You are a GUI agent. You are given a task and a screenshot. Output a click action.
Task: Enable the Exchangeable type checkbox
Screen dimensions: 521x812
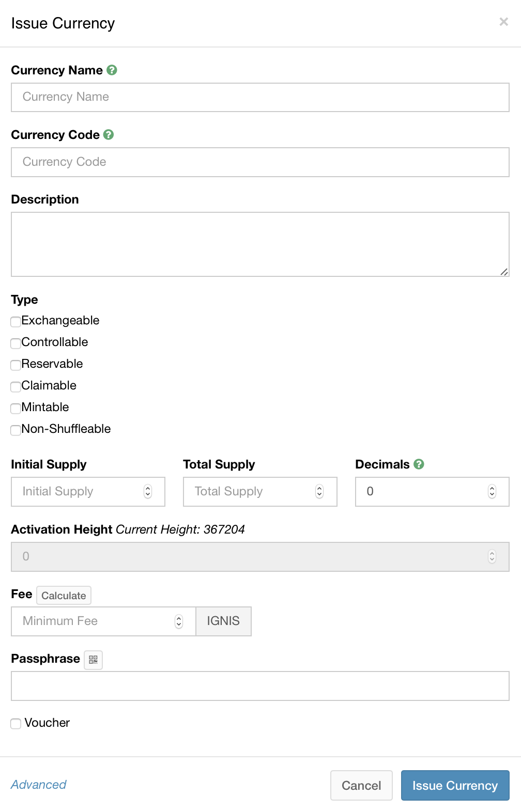click(x=16, y=322)
